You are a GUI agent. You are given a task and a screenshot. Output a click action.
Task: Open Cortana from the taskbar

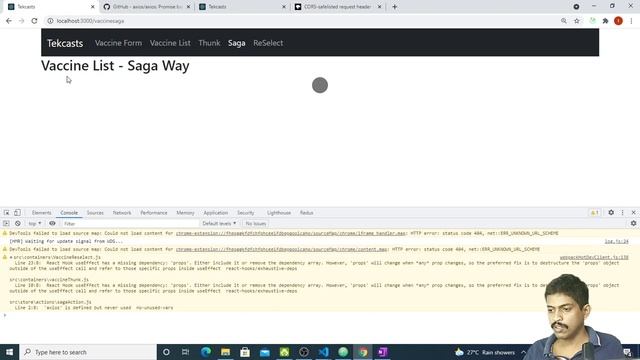[166, 352]
